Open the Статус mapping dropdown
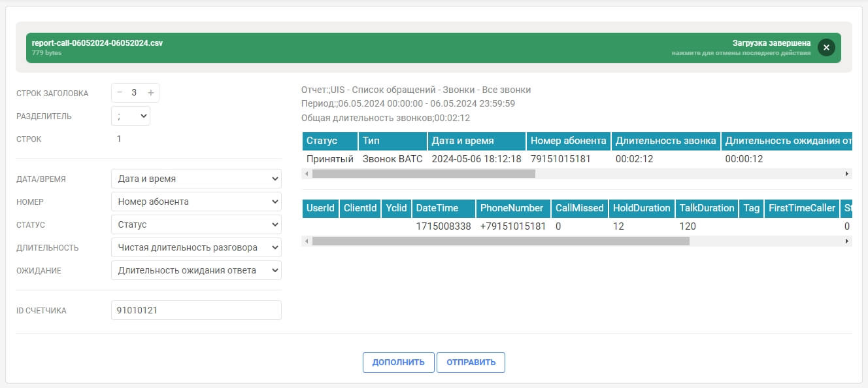The width and height of the screenshot is (868, 388). (x=196, y=224)
